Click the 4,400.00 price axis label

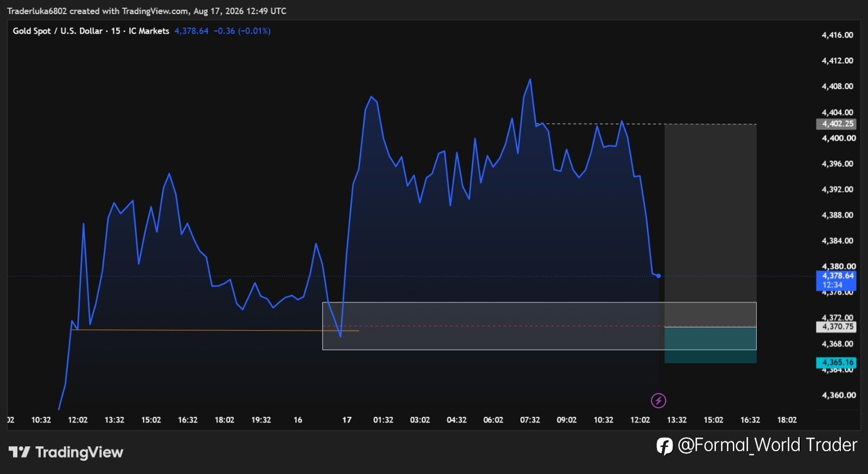839,138
